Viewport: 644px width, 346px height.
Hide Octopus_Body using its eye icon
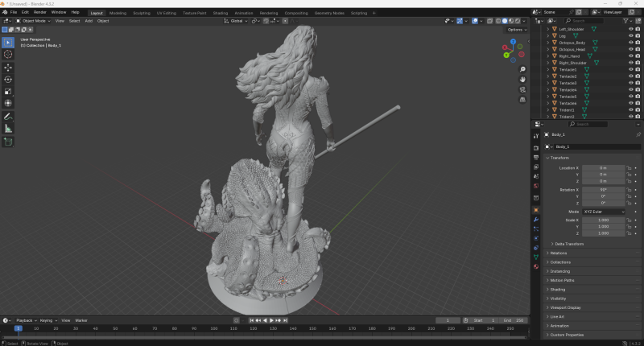630,42
